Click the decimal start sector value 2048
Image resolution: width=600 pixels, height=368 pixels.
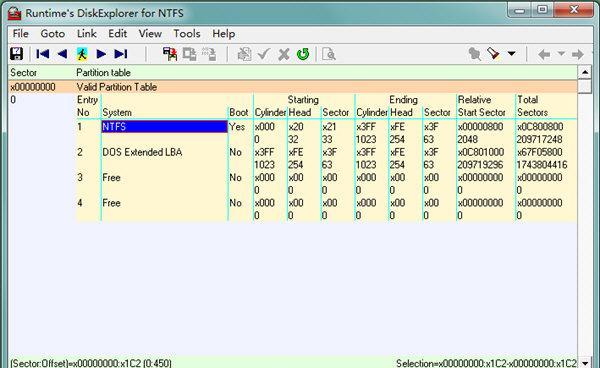(468, 139)
